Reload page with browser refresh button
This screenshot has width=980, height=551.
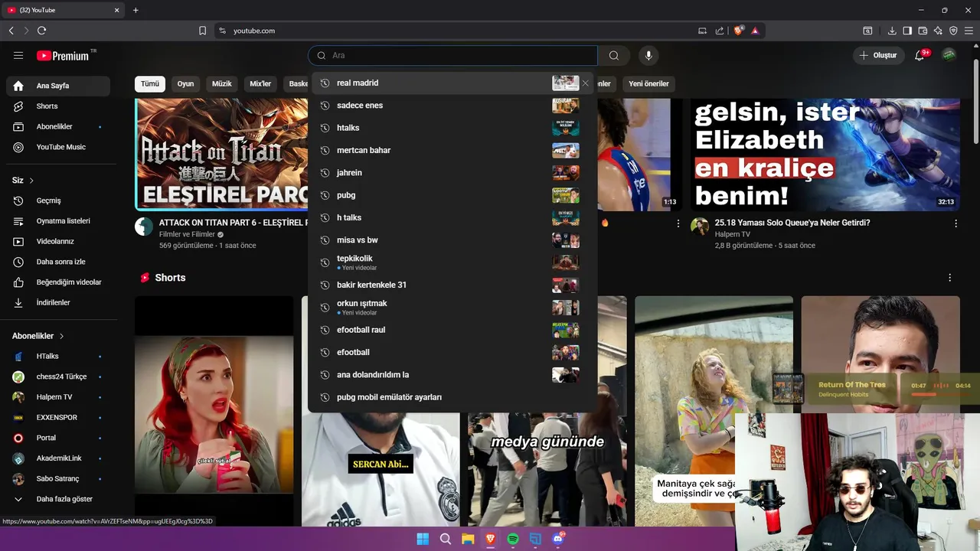point(41,31)
